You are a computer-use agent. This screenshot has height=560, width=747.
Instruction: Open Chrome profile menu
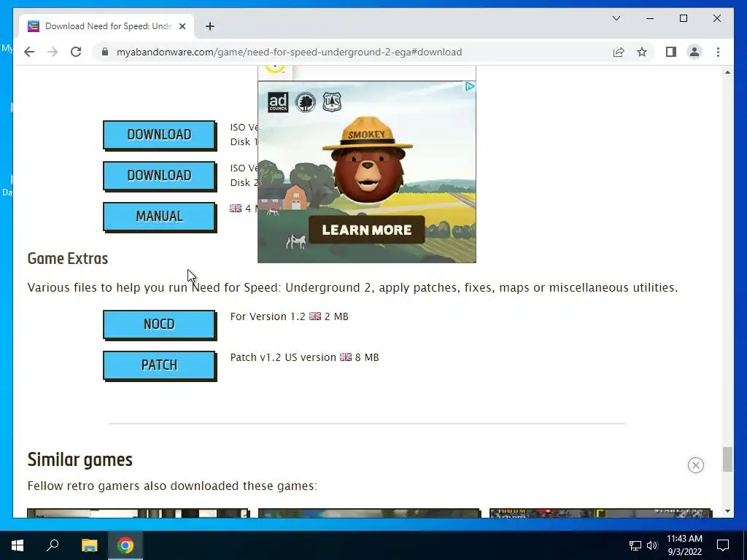pyautogui.click(x=694, y=52)
